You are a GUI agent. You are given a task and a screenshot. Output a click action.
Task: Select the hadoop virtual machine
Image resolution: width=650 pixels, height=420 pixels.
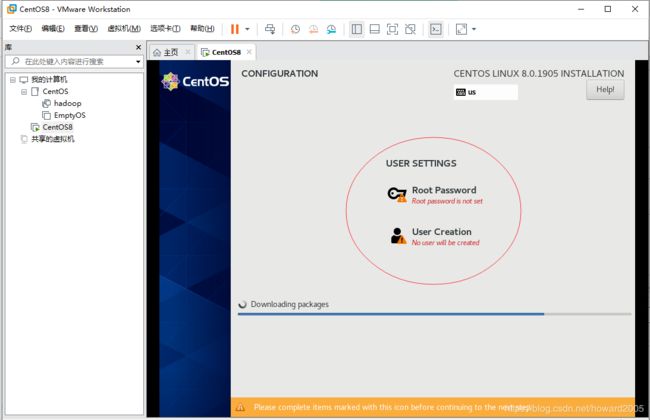point(67,103)
